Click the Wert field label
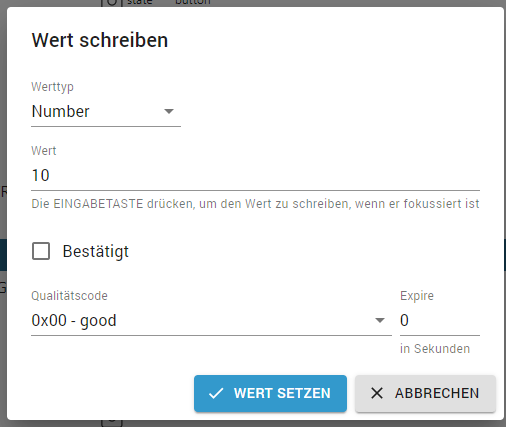This screenshot has height=427, width=506. (x=44, y=151)
